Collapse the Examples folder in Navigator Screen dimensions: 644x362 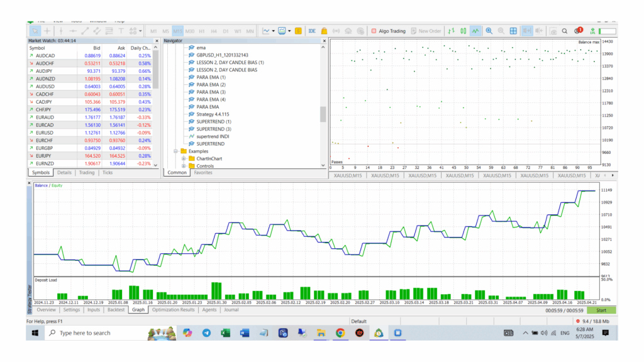click(x=176, y=151)
